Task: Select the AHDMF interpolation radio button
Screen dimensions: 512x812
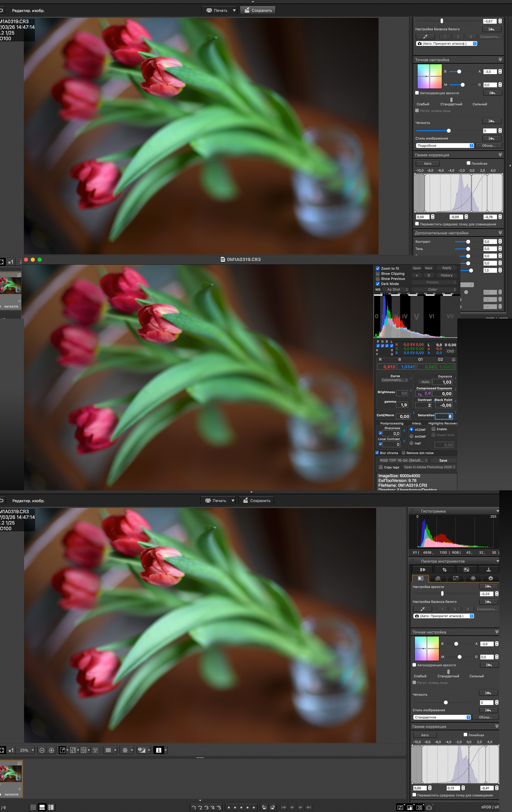Action: [411, 436]
